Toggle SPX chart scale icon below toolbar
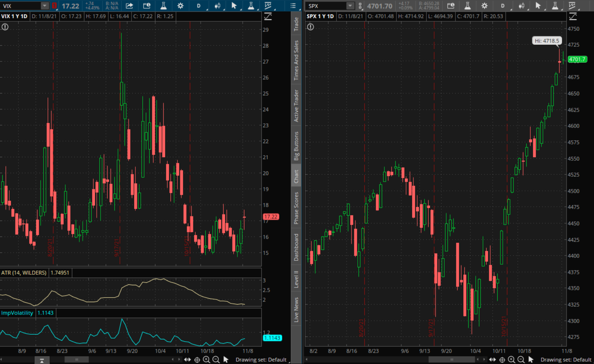This screenshot has height=364, width=594. pyautogui.click(x=573, y=17)
